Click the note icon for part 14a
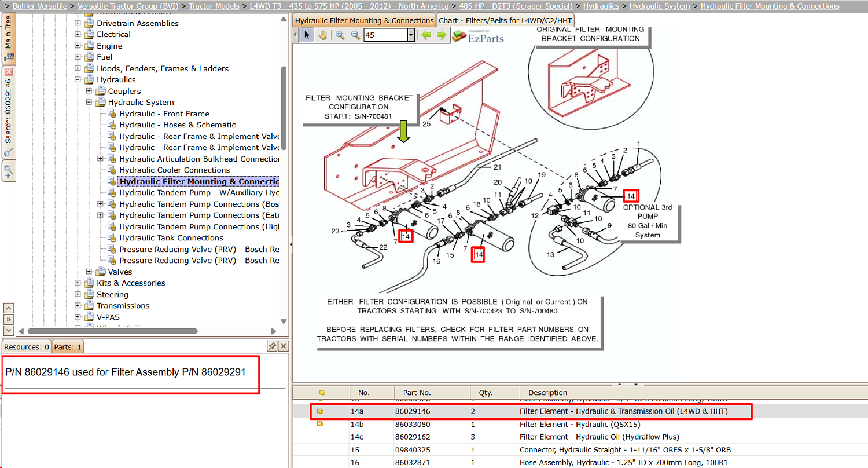Image resolution: width=868 pixels, height=468 pixels. tap(321, 411)
